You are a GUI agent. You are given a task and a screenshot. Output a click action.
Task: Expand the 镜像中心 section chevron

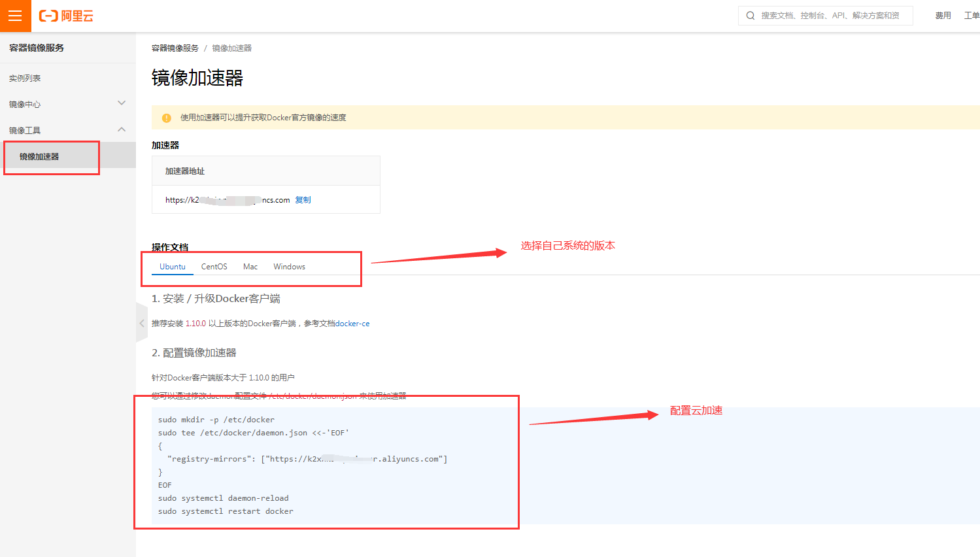(121, 103)
